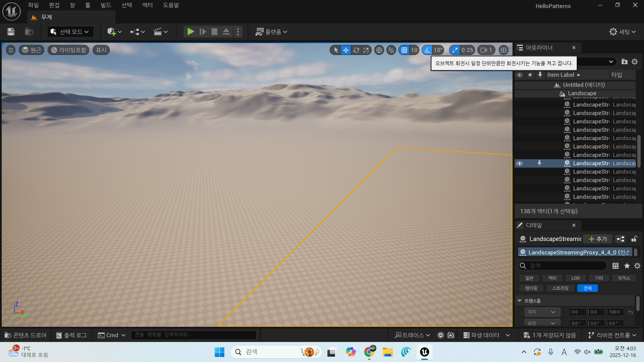Toggle rotation angle snapping
Image resolution: width=644 pixels, height=362 pixels.
(x=427, y=50)
